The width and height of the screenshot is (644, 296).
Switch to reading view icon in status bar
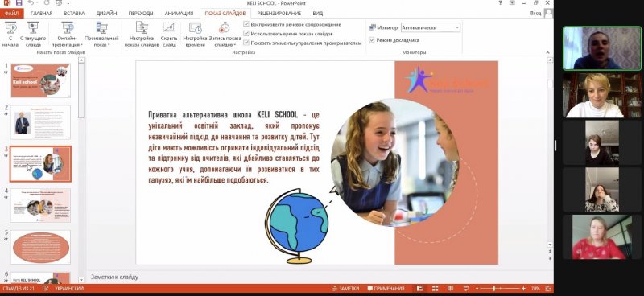click(451, 289)
